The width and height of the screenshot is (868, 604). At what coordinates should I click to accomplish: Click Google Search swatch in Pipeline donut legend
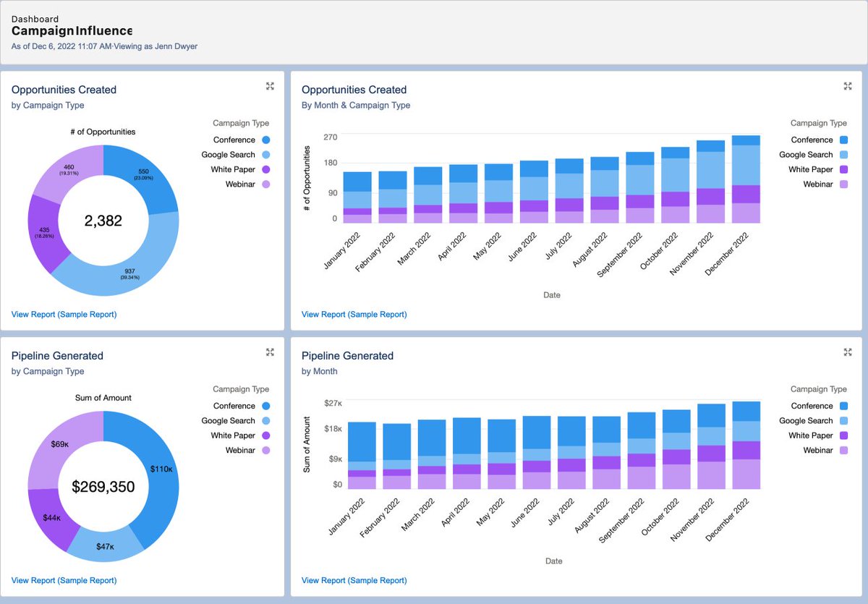(266, 421)
